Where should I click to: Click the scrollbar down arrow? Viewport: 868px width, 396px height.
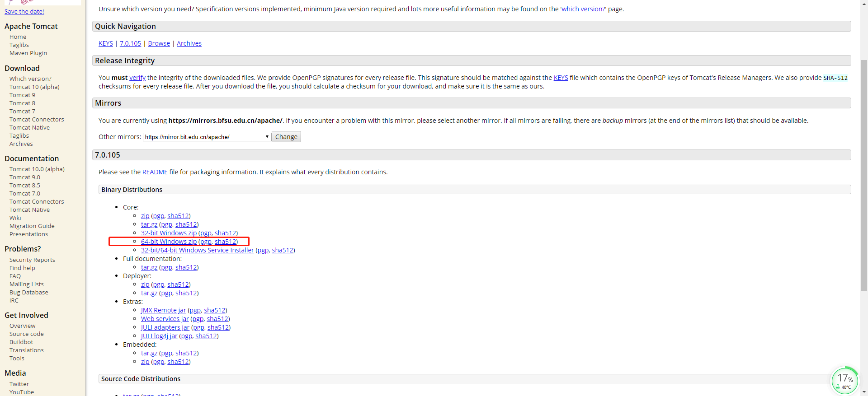(x=864, y=392)
